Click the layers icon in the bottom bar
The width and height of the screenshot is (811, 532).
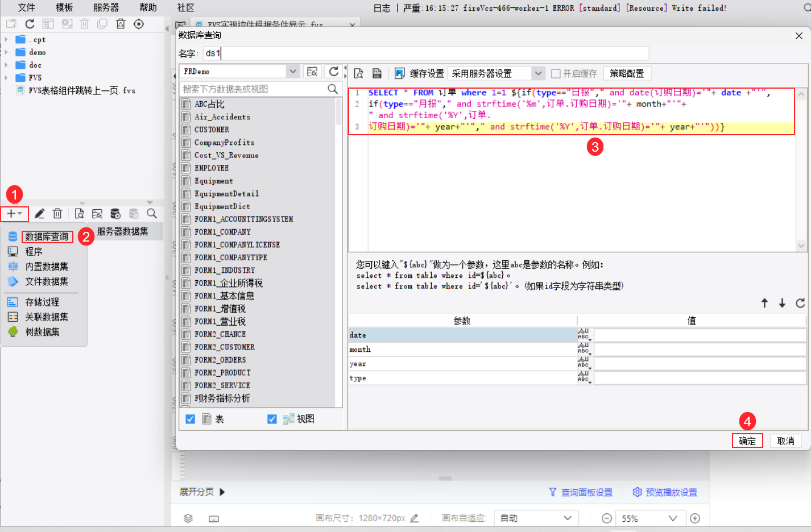[188, 518]
